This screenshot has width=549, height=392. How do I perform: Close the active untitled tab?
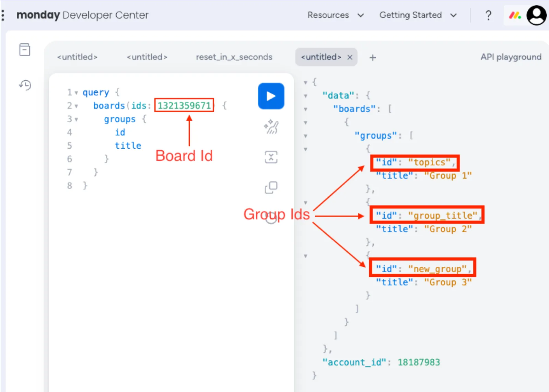(350, 57)
